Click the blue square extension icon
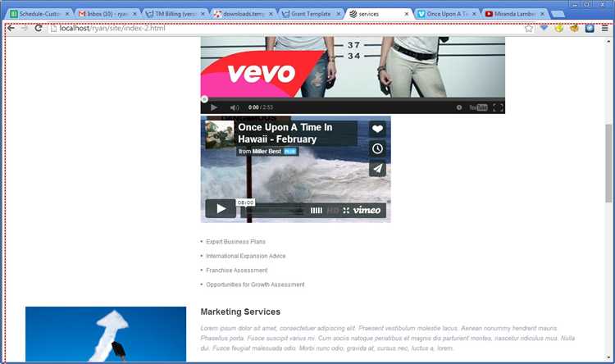This screenshot has height=364, width=615. (590, 28)
